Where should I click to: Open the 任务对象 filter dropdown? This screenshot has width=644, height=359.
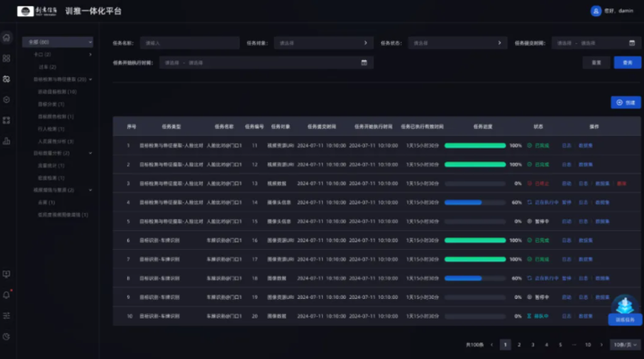point(323,43)
